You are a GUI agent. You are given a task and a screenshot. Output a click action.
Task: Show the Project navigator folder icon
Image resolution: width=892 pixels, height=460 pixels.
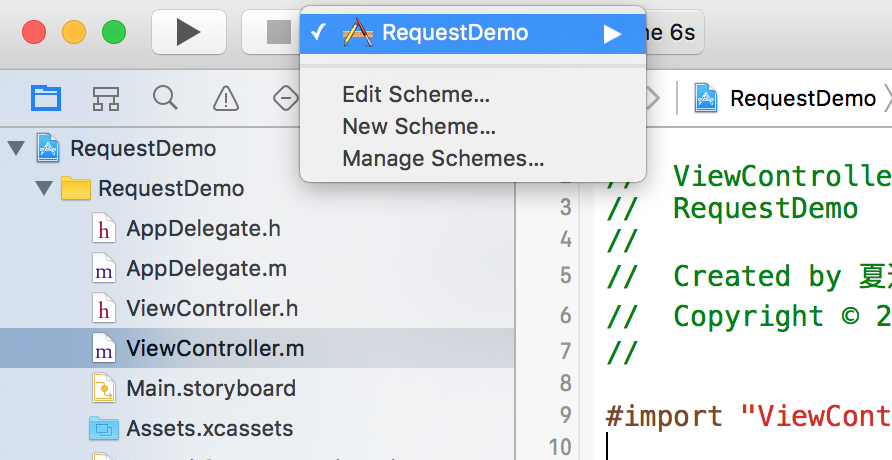coord(46,98)
